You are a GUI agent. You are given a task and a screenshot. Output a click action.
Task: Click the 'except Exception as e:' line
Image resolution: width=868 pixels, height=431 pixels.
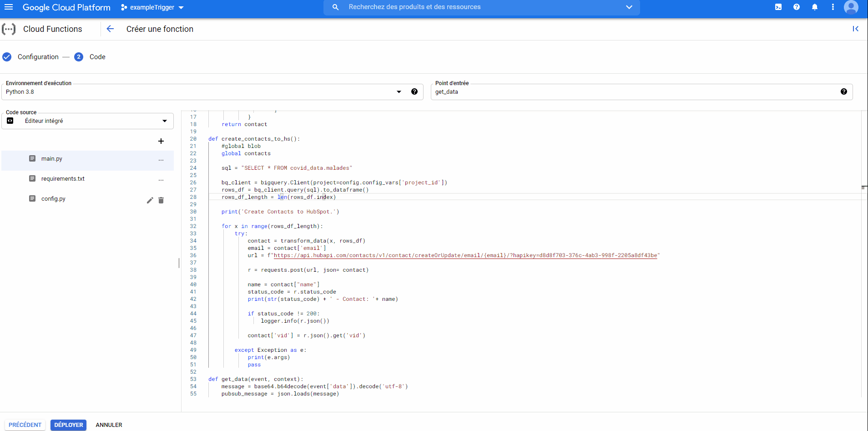click(x=271, y=350)
